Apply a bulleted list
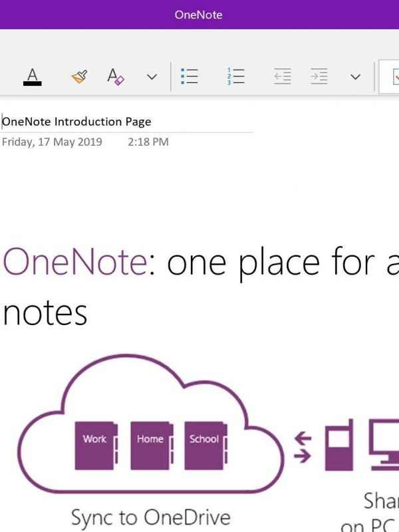399x532 pixels. (x=190, y=76)
